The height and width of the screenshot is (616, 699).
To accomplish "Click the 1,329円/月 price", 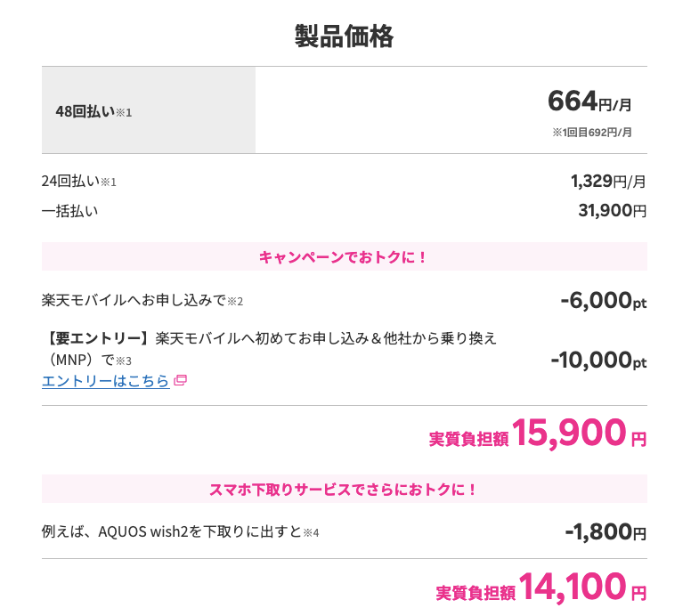I will pos(608,181).
